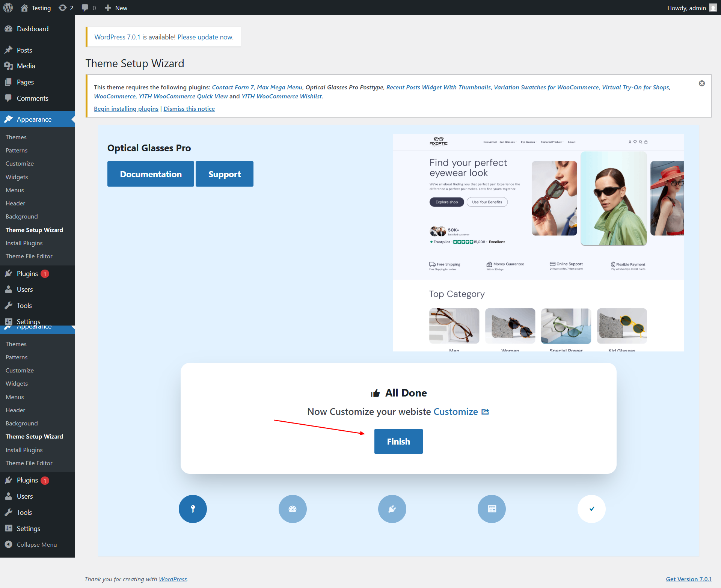Click the thumbs-up icon beside All Done

pyautogui.click(x=375, y=393)
